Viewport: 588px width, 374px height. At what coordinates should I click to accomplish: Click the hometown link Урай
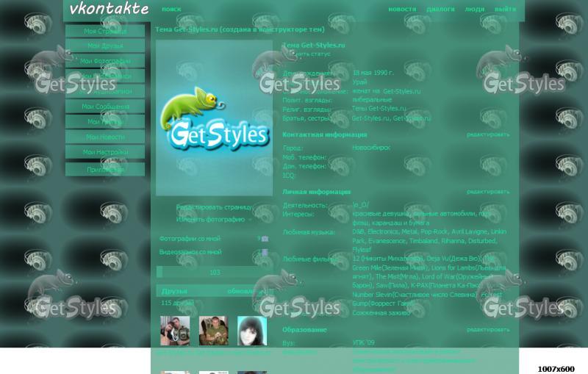(359, 82)
